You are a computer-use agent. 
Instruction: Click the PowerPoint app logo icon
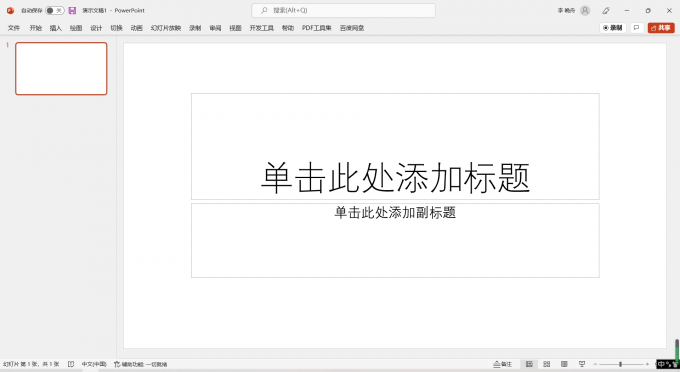click(x=10, y=10)
